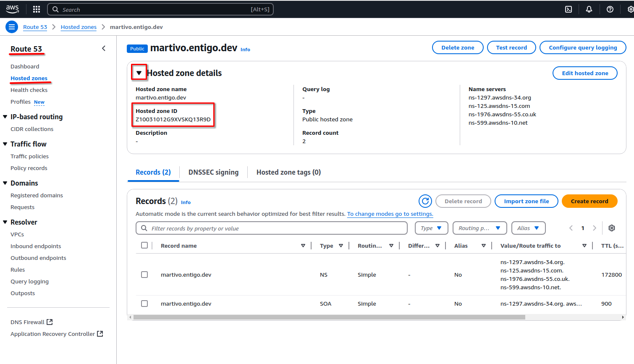Open the Info link beside the zone name
Viewport: 634px width, 364px height.
pyautogui.click(x=245, y=50)
